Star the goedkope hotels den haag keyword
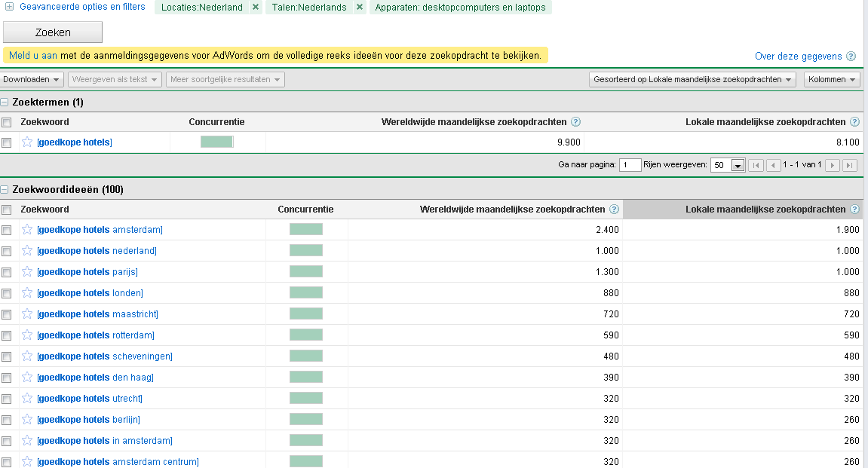868x468 pixels. click(27, 377)
